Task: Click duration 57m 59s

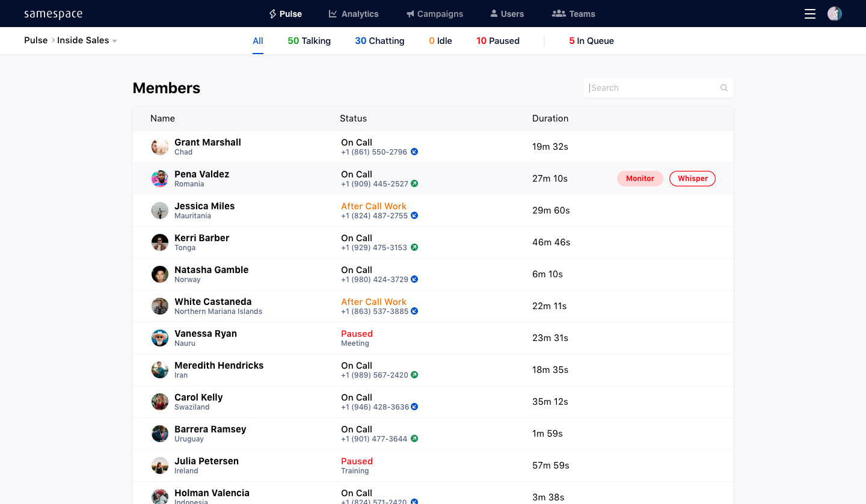Action: (x=551, y=466)
